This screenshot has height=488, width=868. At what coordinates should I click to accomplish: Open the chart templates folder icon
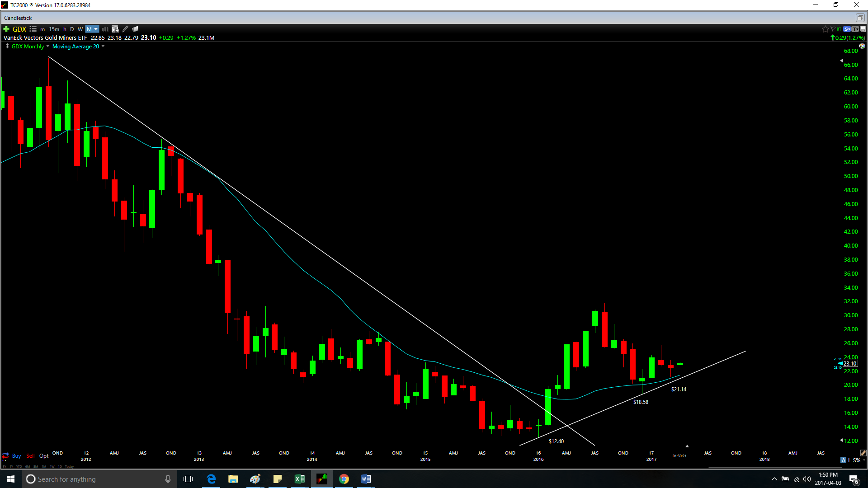135,29
